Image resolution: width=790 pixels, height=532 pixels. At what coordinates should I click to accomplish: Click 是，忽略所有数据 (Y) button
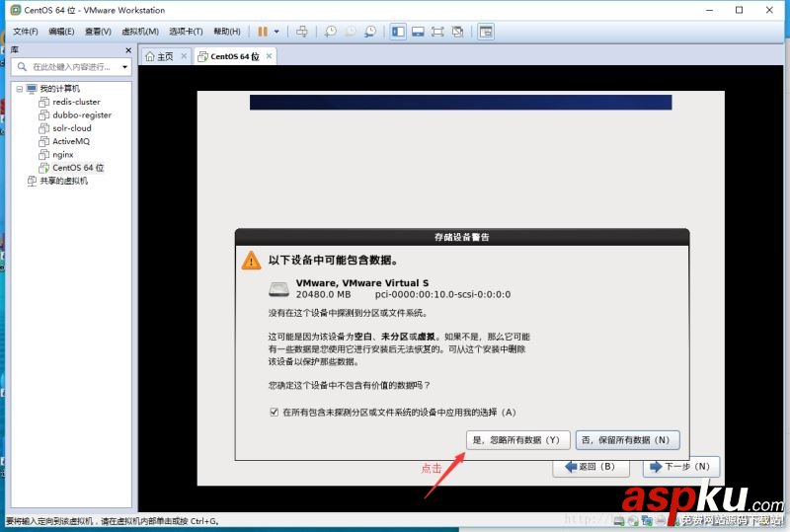click(517, 440)
